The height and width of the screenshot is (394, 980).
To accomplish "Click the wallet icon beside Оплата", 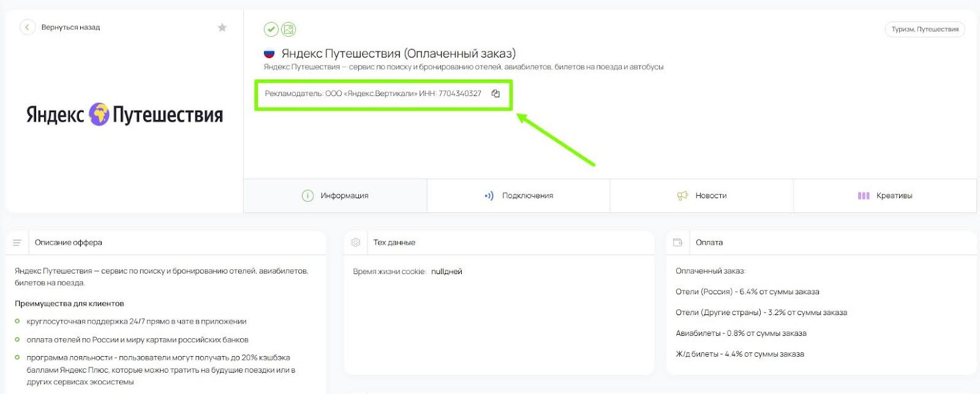I will coord(677,243).
